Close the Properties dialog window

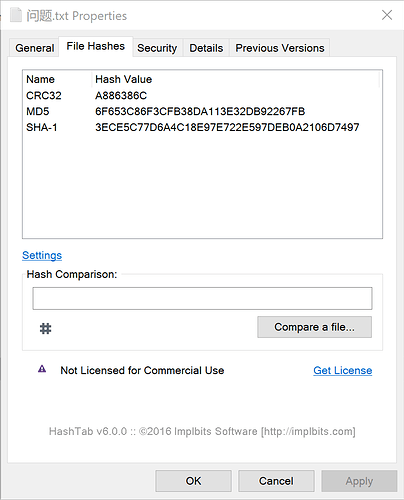(387, 15)
